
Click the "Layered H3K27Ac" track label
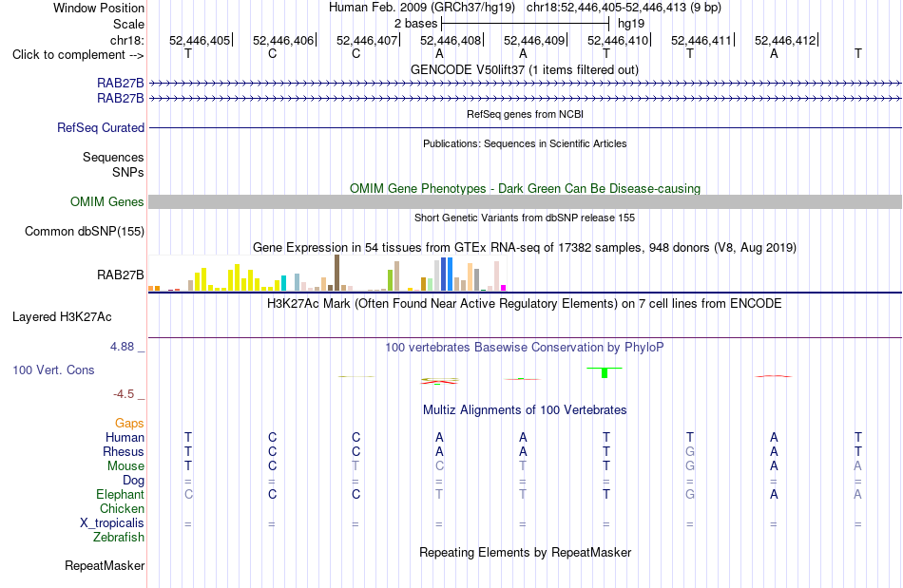[62, 317]
